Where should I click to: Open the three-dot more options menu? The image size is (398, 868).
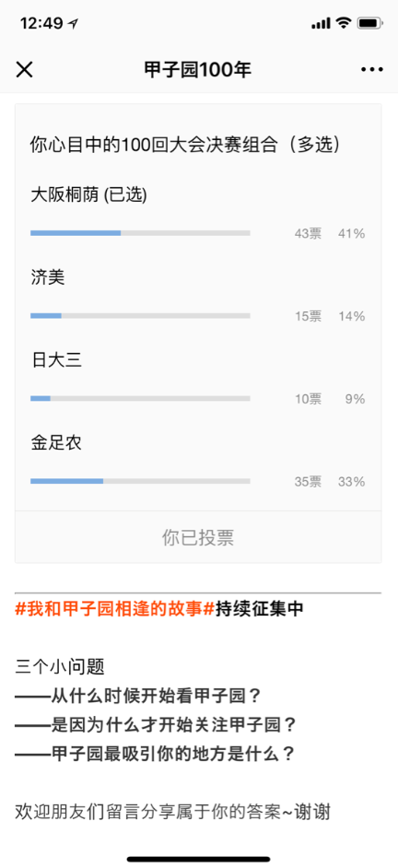coord(371,69)
